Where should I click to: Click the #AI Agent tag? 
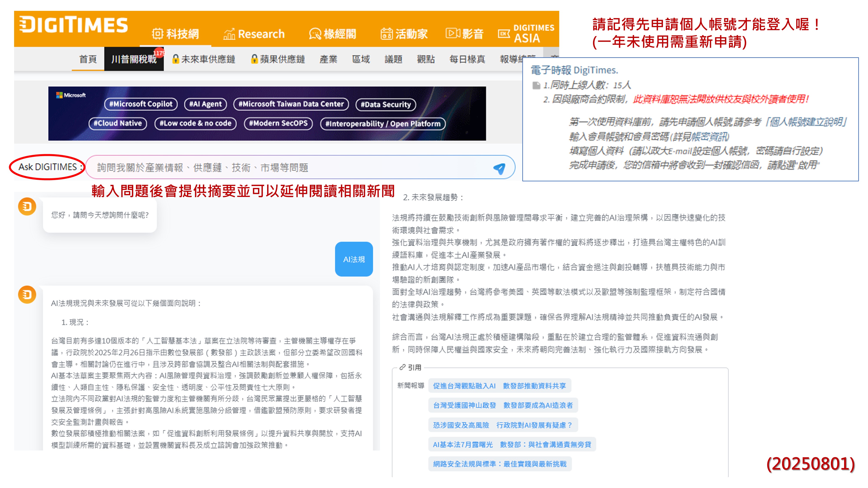[205, 104]
